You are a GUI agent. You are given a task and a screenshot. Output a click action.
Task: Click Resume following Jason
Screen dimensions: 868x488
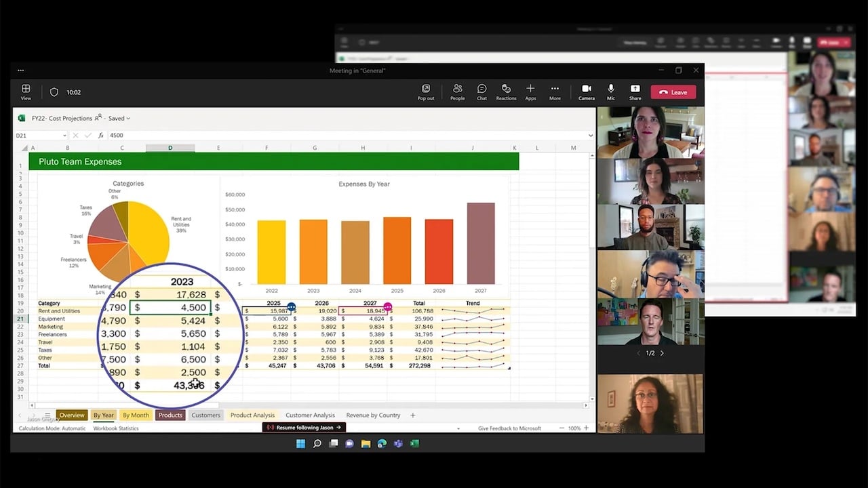click(x=303, y=428)
